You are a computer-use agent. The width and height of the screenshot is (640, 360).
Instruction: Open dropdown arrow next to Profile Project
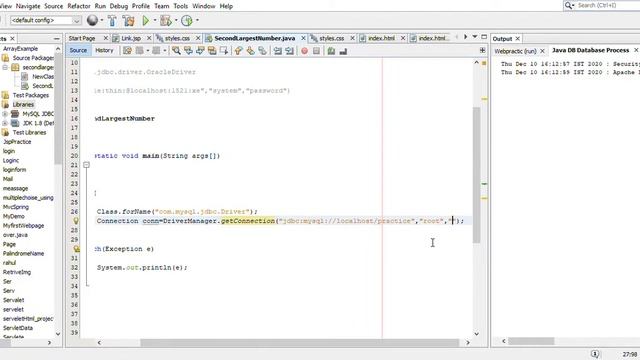(x=197, y=20)
